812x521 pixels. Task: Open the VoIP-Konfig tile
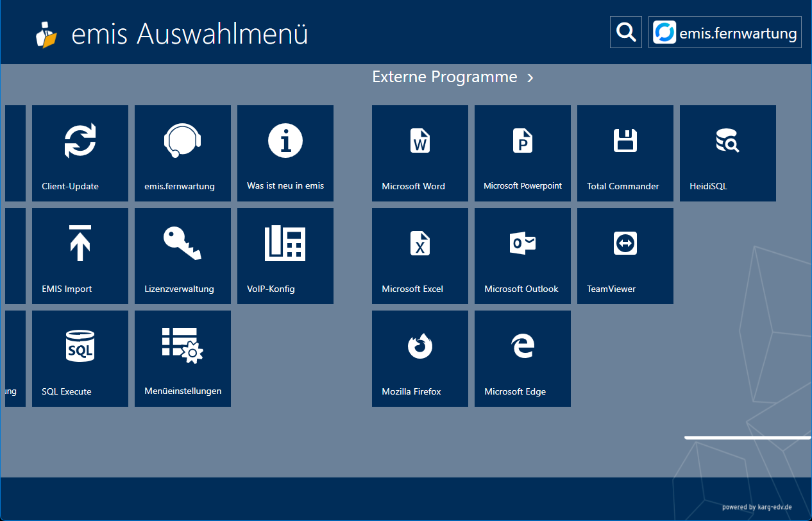click(x=285, y=256)
